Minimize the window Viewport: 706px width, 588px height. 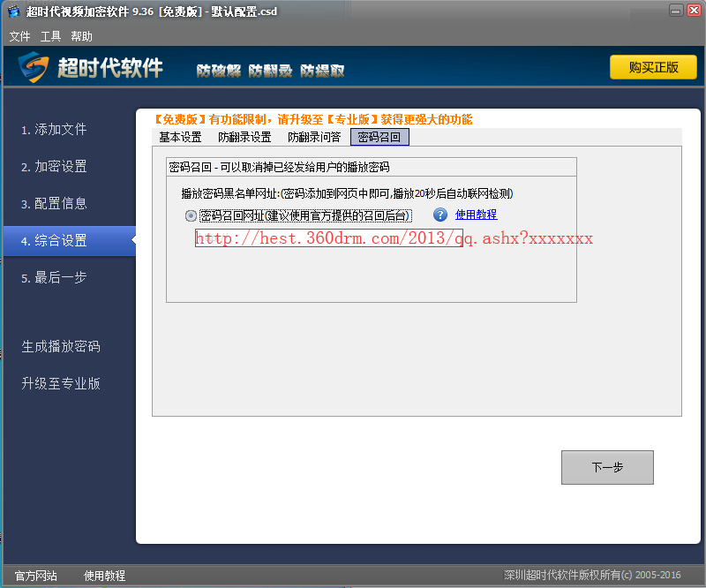point(676,11)
